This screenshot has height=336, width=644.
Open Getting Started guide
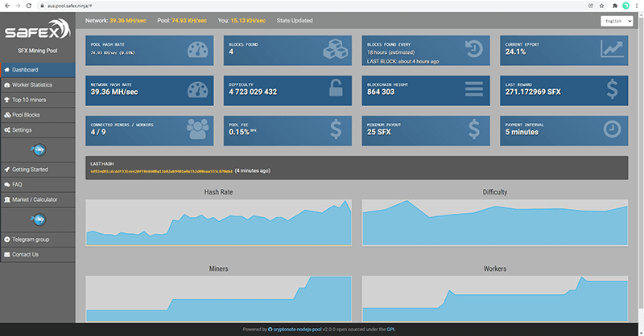pyautogui.click(x=38, y=170)
